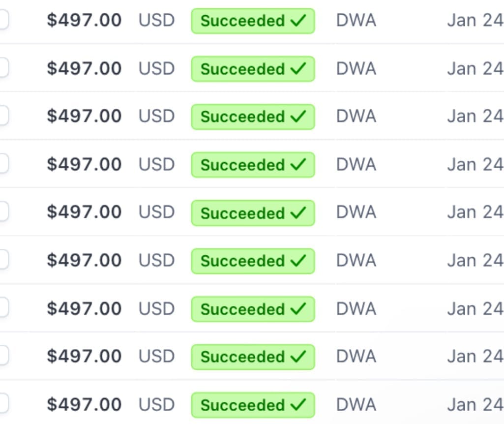Click the Succeeded status badge in the seventh row
The height and width of the screenshot is (424, 504).
click(253, 309)
